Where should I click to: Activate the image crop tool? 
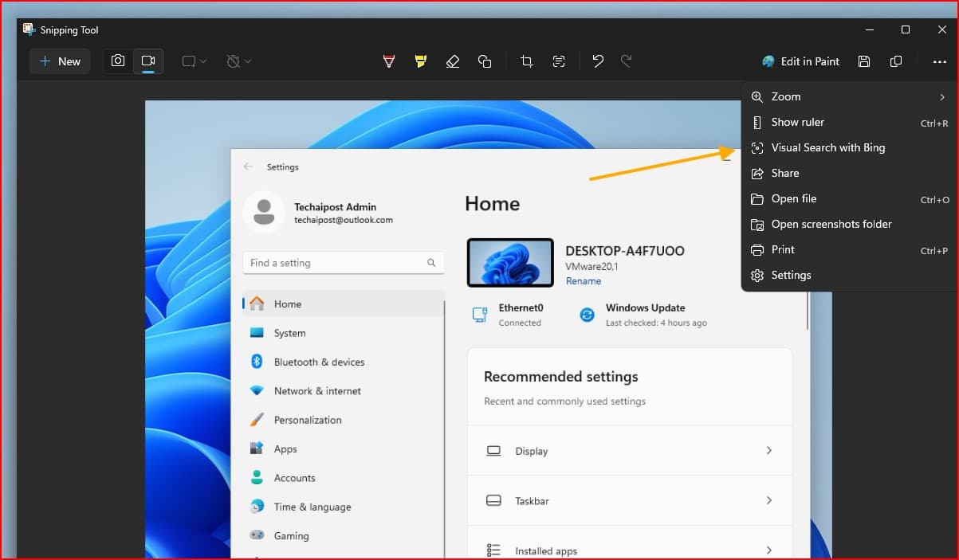[526, 61]
